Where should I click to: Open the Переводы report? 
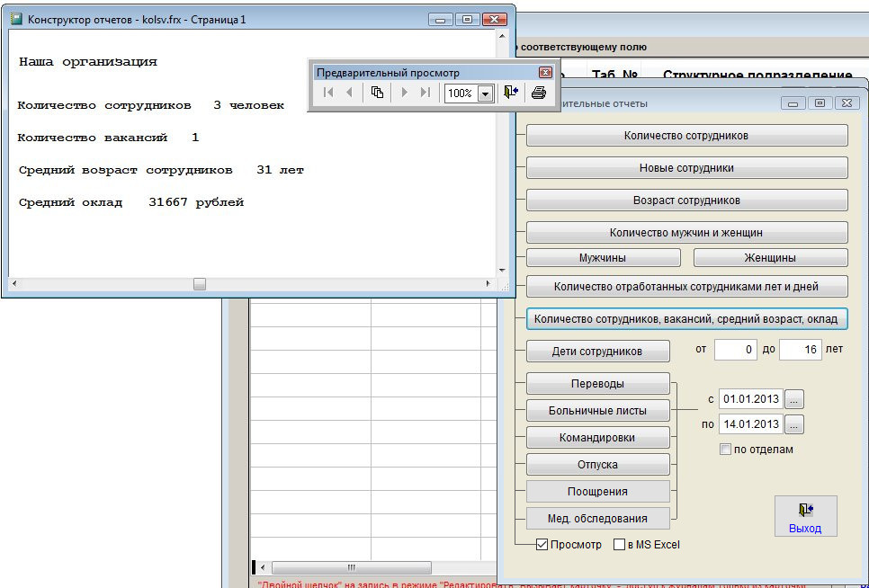pyautogui.click(x=597, y=384)
